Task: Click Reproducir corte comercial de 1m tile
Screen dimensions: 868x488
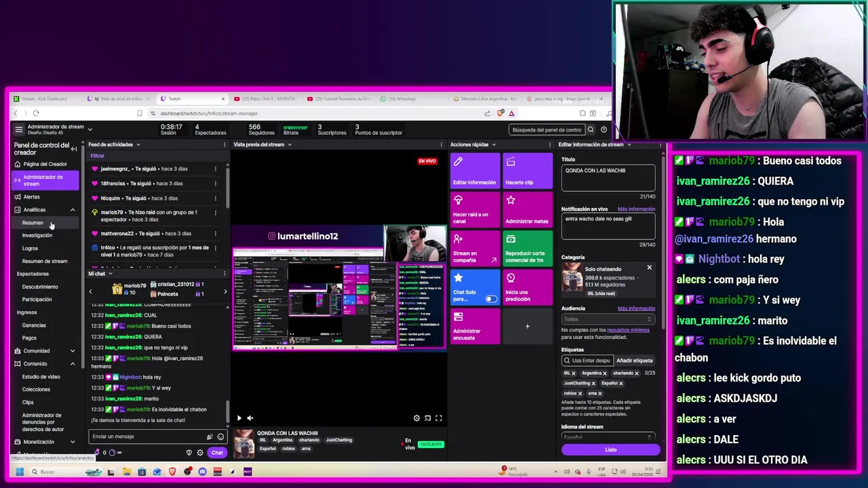Action: [x=528, y=248]
